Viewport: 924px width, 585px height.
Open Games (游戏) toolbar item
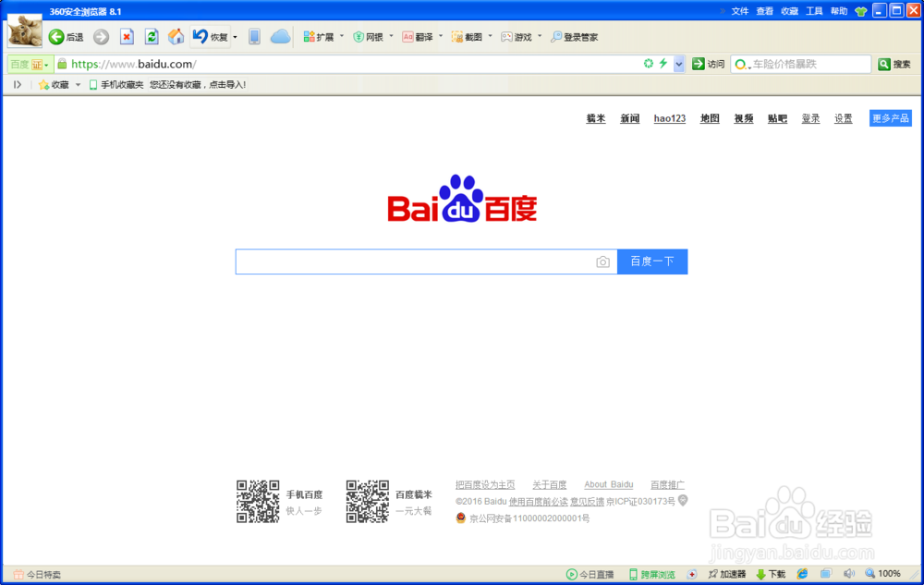517,37
